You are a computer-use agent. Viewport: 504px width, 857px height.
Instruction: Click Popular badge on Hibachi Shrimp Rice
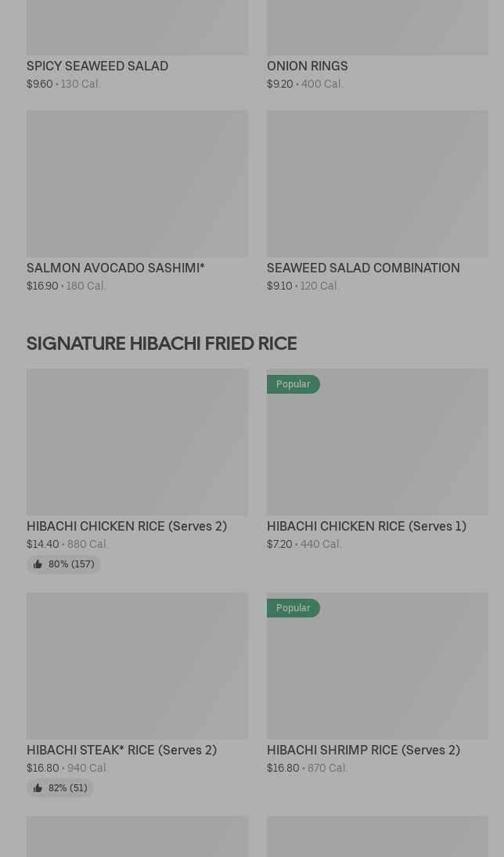tap(293, 608)
